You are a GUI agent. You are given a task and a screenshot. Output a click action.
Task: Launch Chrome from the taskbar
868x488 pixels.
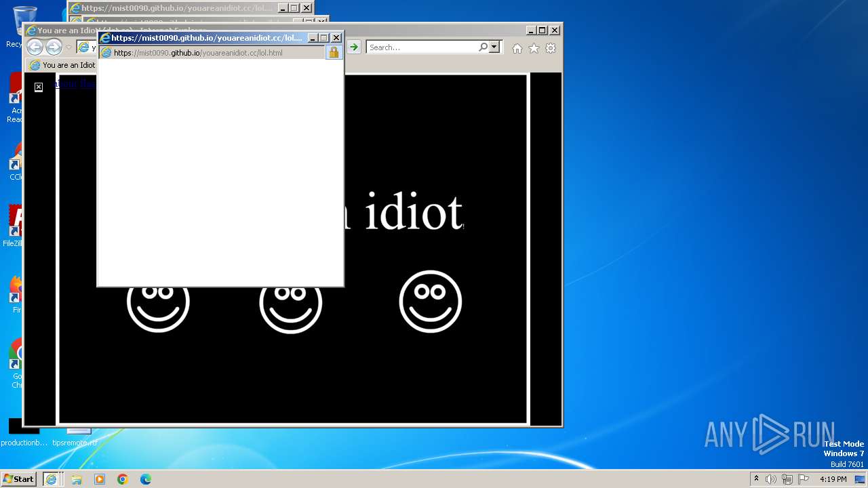(123, 479)
